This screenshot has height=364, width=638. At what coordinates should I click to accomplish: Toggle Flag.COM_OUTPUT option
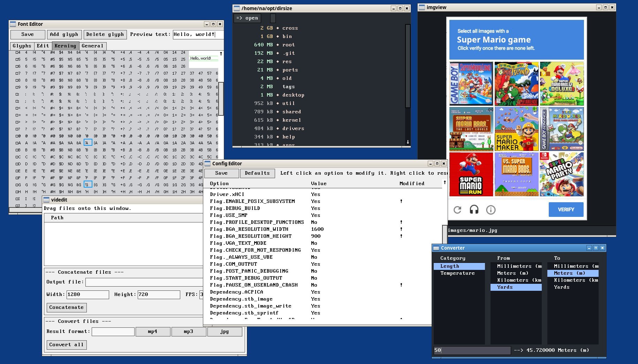click(322, 264)
